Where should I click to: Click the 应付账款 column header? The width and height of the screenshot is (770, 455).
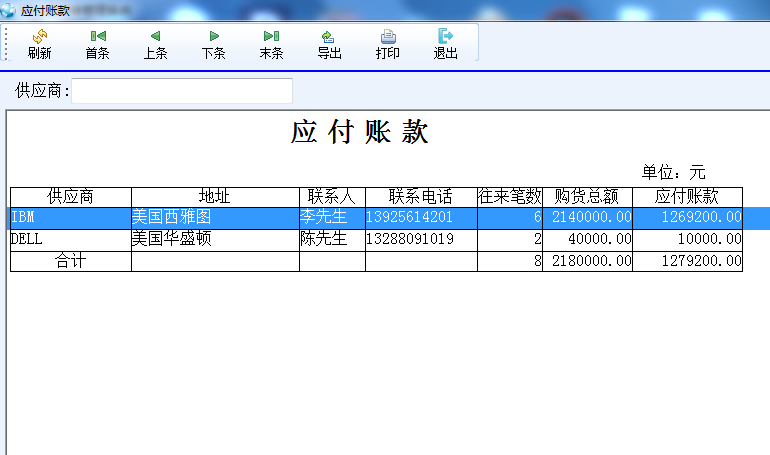[687, 196]
